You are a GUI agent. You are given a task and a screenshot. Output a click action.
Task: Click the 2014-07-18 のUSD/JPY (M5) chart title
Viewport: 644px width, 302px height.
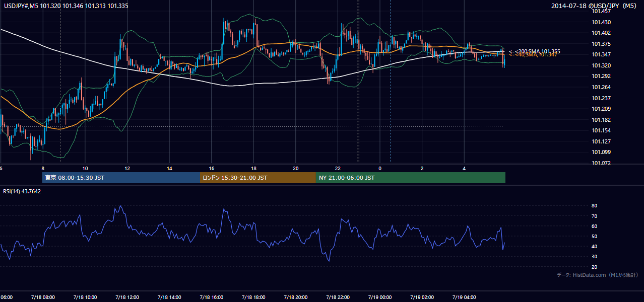click(595, 6)
